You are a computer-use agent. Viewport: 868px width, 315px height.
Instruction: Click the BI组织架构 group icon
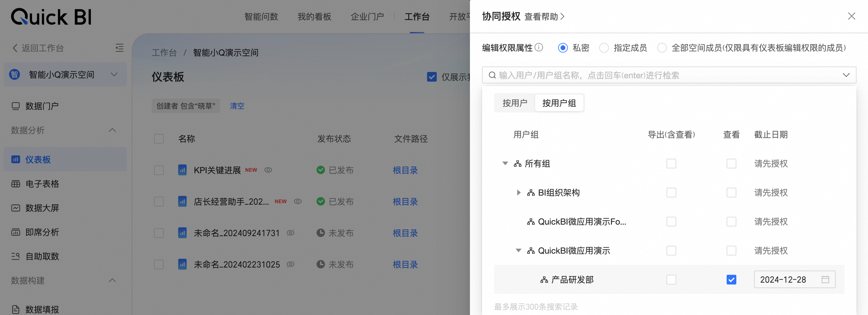tap(531, 193)
